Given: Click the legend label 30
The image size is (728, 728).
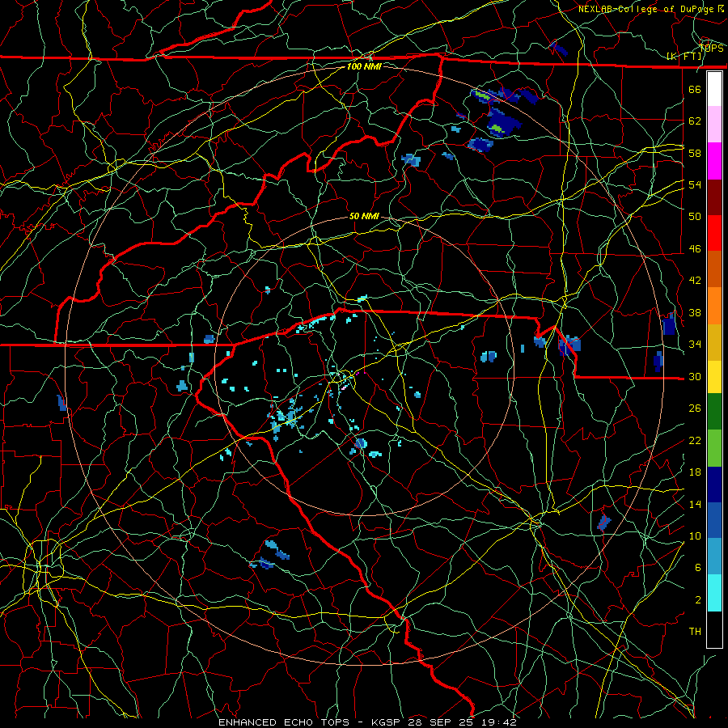Looking at the screenshot, I should pyautogui.click(x=695, y=376).
